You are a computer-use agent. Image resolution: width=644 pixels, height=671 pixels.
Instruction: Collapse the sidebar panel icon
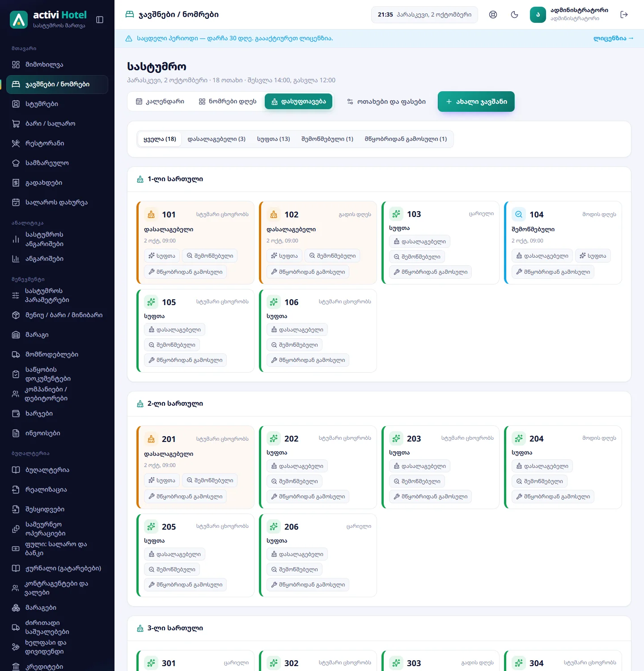pyautogui.click(x=100, y=20)
